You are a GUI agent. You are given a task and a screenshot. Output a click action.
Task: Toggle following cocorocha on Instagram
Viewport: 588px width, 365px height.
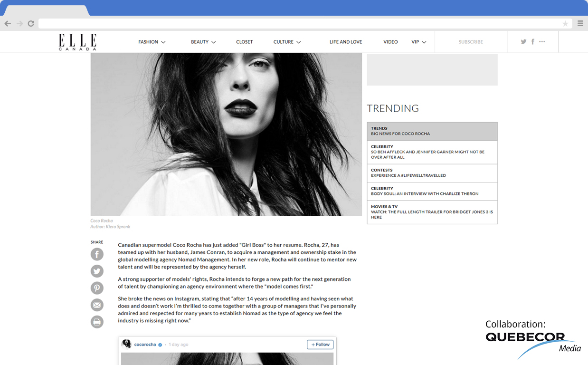[x=320, y=344]
